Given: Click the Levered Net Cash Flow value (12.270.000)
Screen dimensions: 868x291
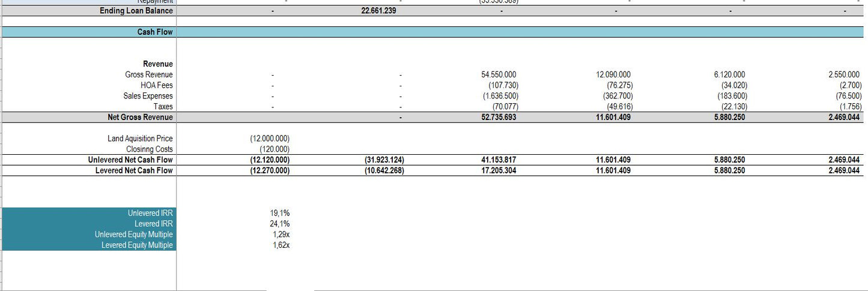Looking at the screenshot, I should tap(270, 171).
